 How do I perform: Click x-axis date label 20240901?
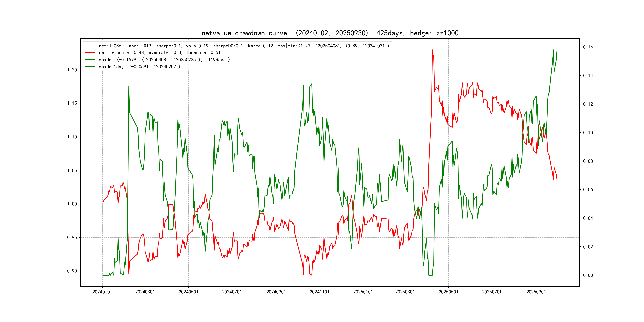point(276,292)
